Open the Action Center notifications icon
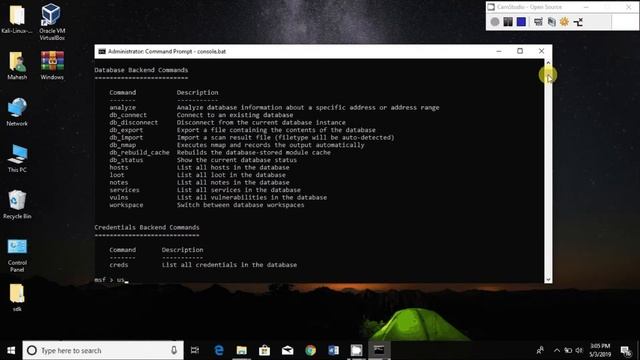Image resolution: width=640 pixels, height=360 pixels. point(626,350)
